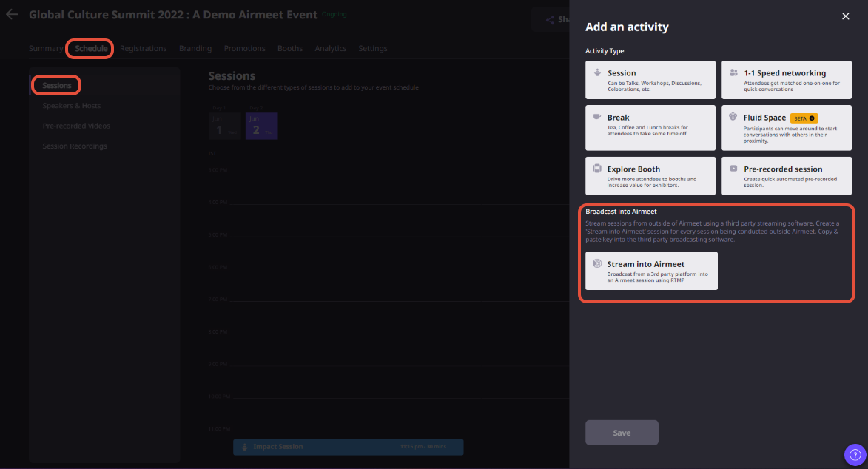The width and height of the screenshot is (868, 469).
Task: Click the Save button
Action: [x=622, y=433]
